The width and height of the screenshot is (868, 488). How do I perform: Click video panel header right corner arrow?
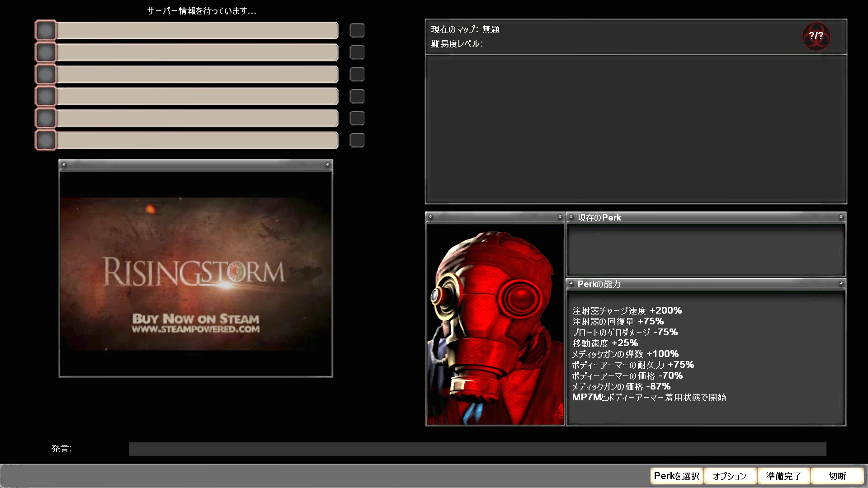tap(327, 165)
